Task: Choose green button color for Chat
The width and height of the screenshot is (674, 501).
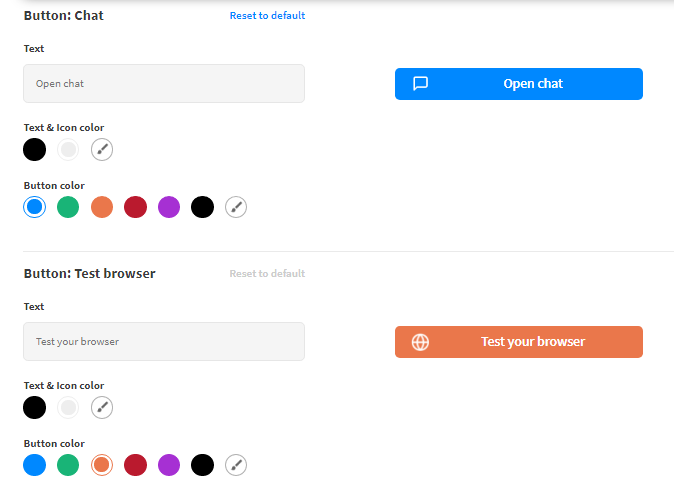Action: click(68, 207)
